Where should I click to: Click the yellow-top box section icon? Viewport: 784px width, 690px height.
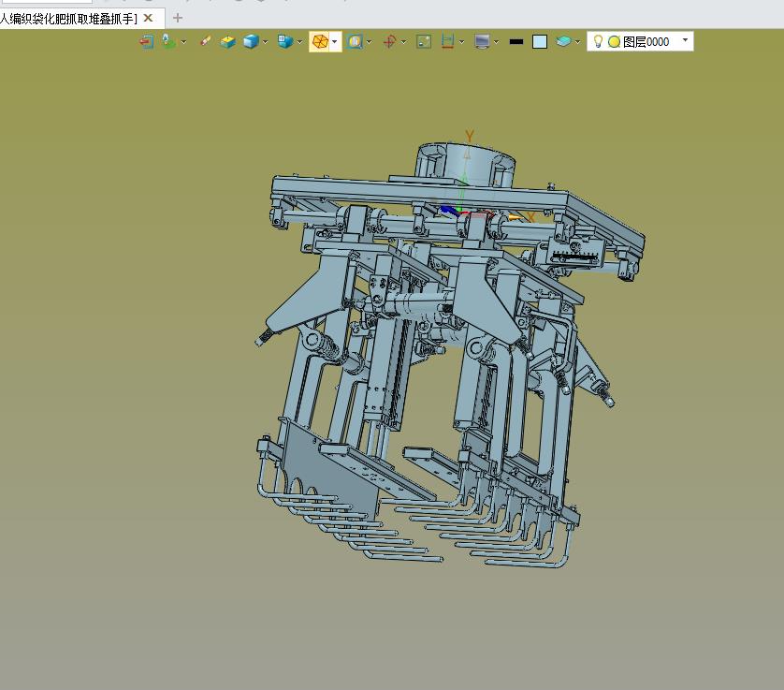[227, 41]
